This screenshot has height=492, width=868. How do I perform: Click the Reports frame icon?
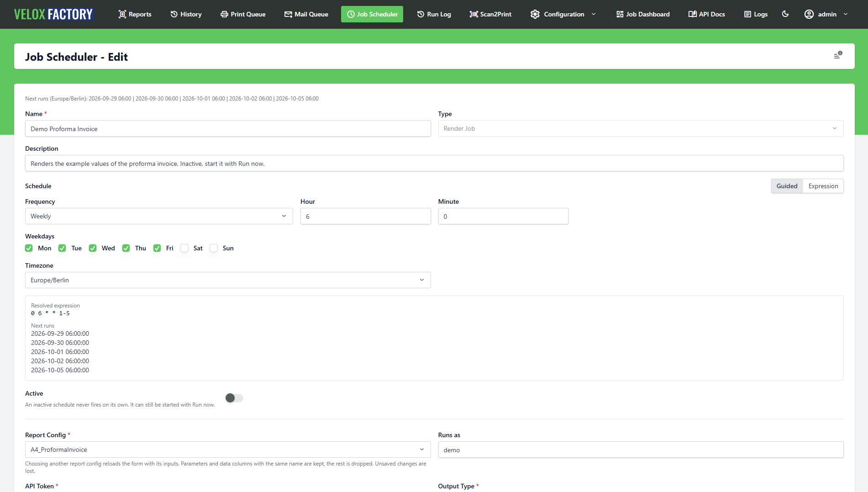pos(122,14)
